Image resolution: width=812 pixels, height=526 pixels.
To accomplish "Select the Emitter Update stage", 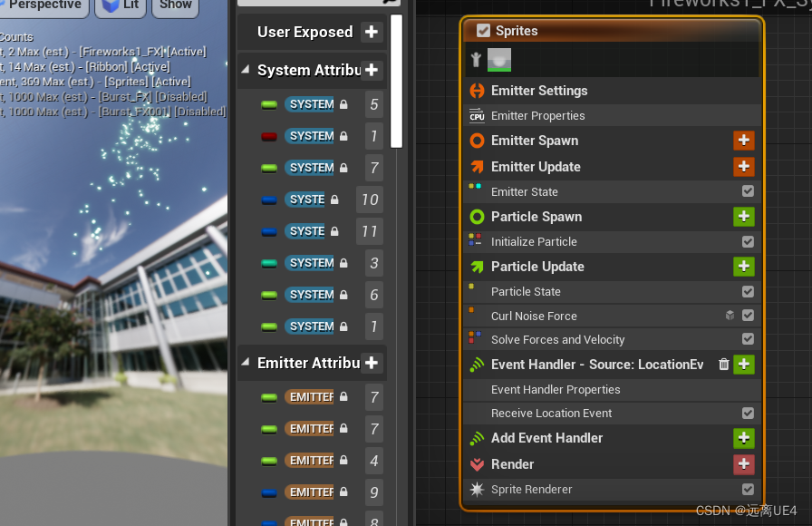I will point(536,167).
